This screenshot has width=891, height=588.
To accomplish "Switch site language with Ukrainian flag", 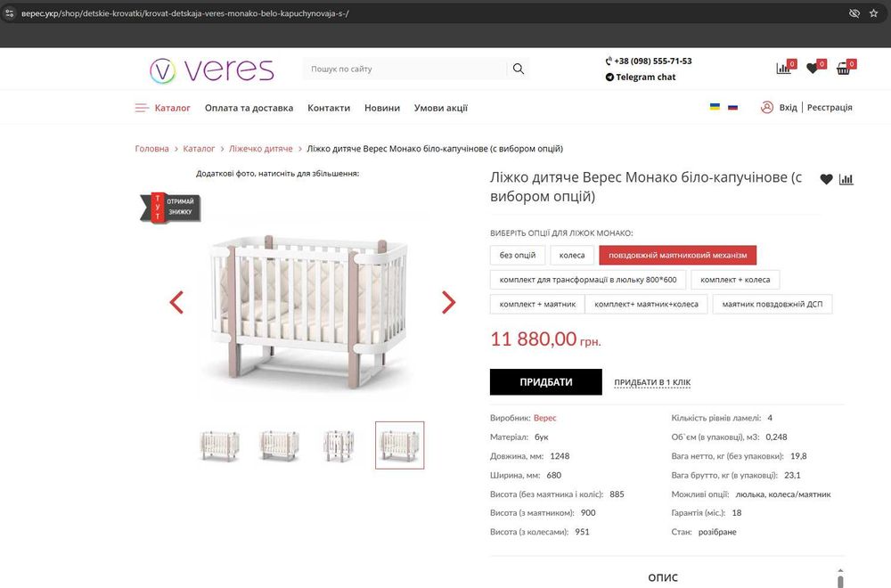I will [x=715, y=107].
